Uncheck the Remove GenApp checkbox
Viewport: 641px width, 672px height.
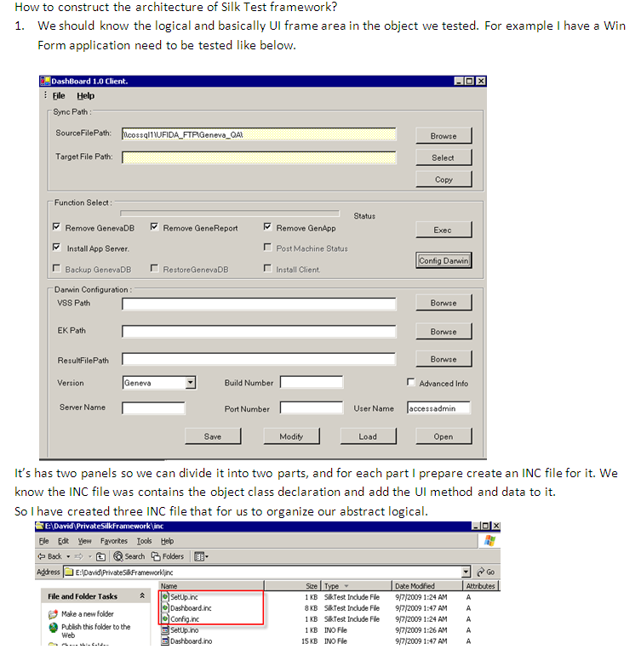(267, 227)
